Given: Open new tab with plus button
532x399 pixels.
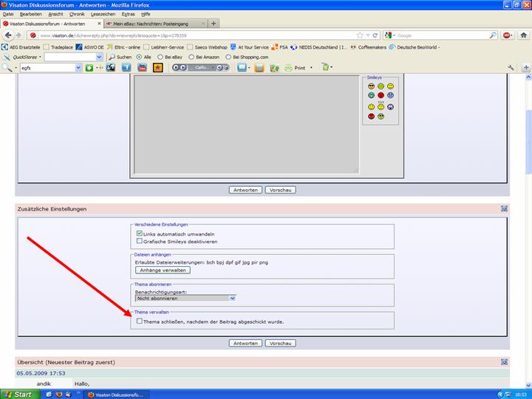Looking at the screenshot, I should point(214,24).
